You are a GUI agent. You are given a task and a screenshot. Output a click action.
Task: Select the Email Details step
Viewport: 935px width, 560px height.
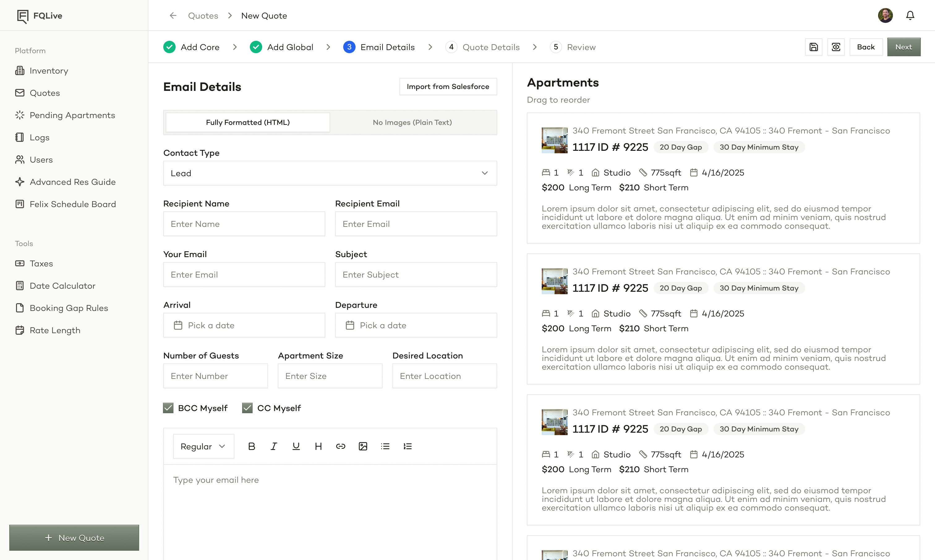(x=379, y=47)
